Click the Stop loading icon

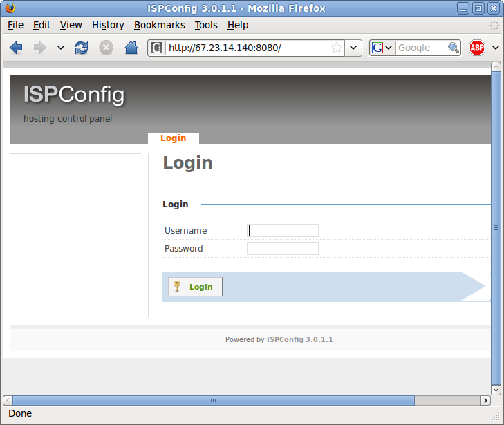click(106, 48)
